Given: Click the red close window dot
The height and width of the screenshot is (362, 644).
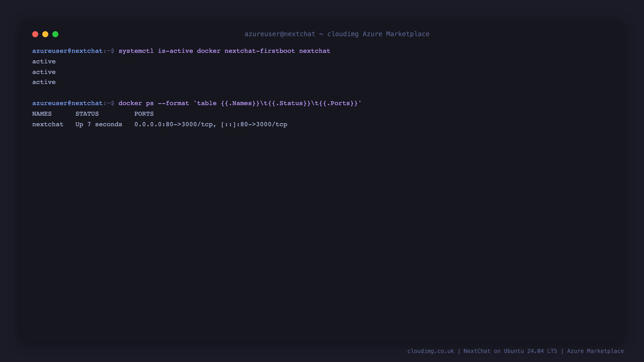Looking at the screenshot, I should (x=35, y=34).
